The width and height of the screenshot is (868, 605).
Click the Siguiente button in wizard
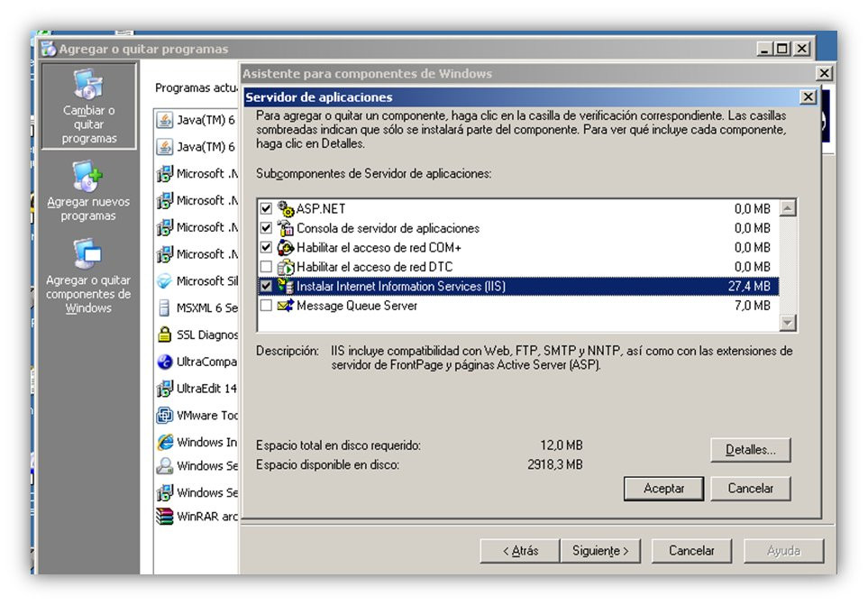tap(600, 551)
